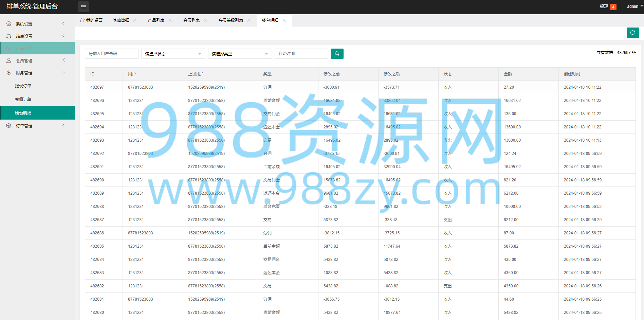Click the green search magnifier button
The width and height of the screenshot is (644, 320).
click(x=337, y=54)
